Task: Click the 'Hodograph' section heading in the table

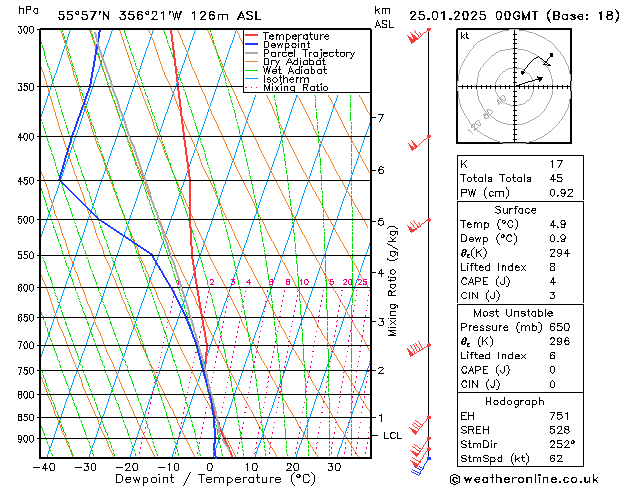Action: pyautogui.click(x=515, y=401)
